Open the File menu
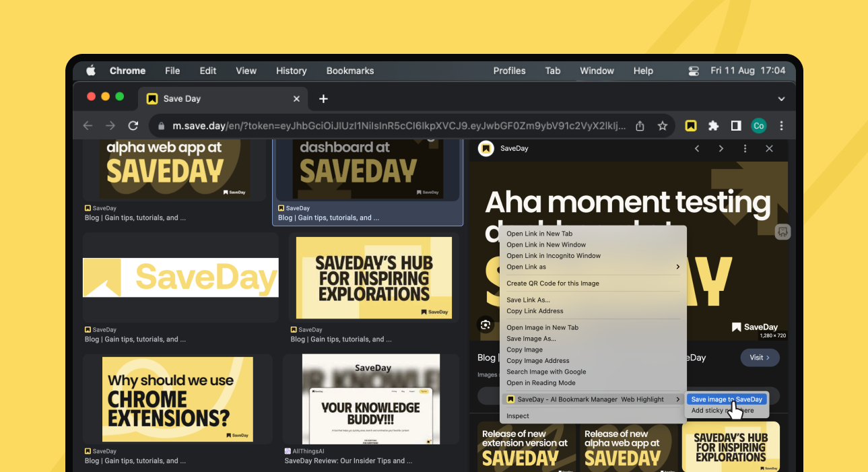 pos(172,71)
